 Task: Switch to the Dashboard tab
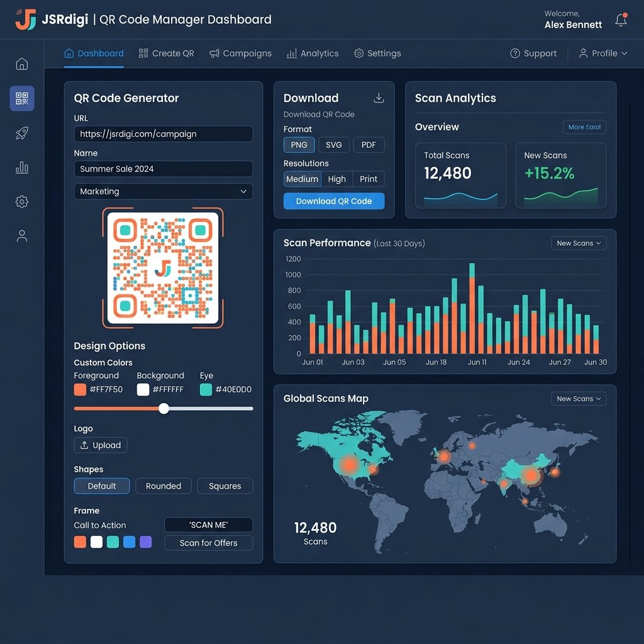(94, 53)
